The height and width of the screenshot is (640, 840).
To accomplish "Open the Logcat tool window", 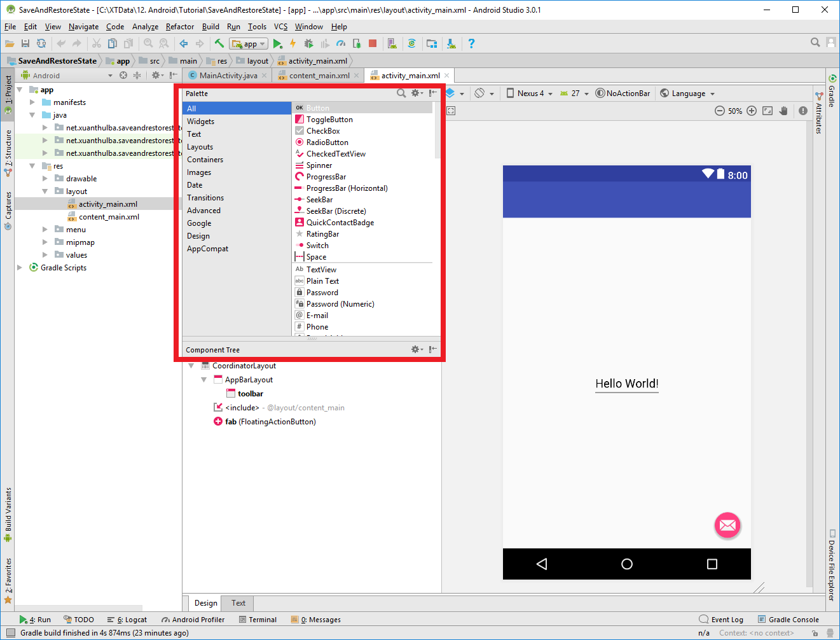I will (x=127, y=620).
